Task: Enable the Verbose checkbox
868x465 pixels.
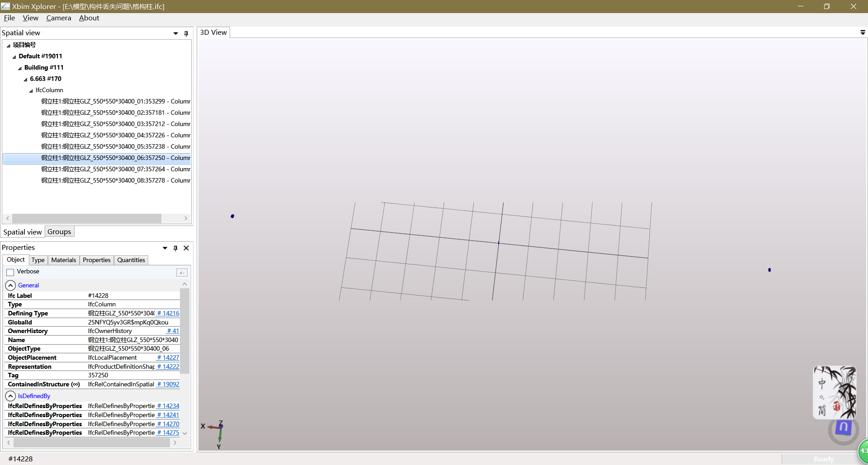Action: [x=10, y=272]
